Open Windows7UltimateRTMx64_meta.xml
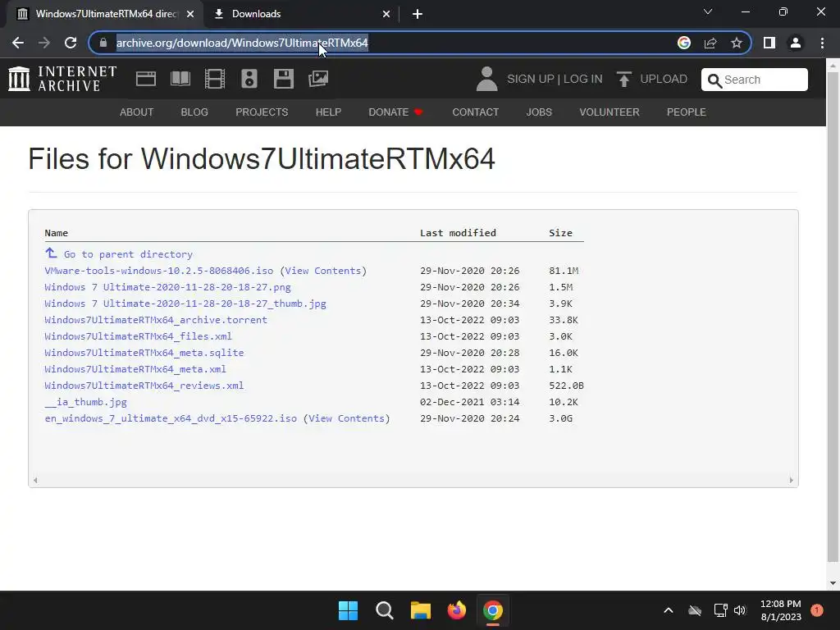 [135, 368]
